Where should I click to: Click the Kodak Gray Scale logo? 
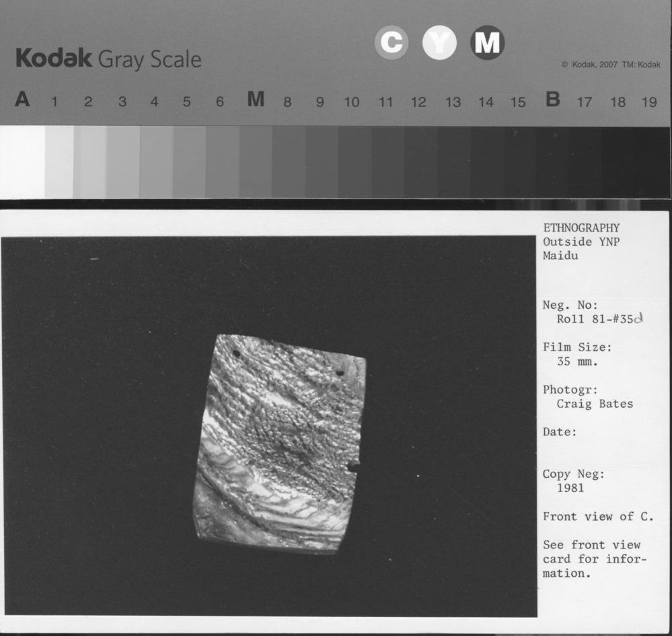pos(108,59)
